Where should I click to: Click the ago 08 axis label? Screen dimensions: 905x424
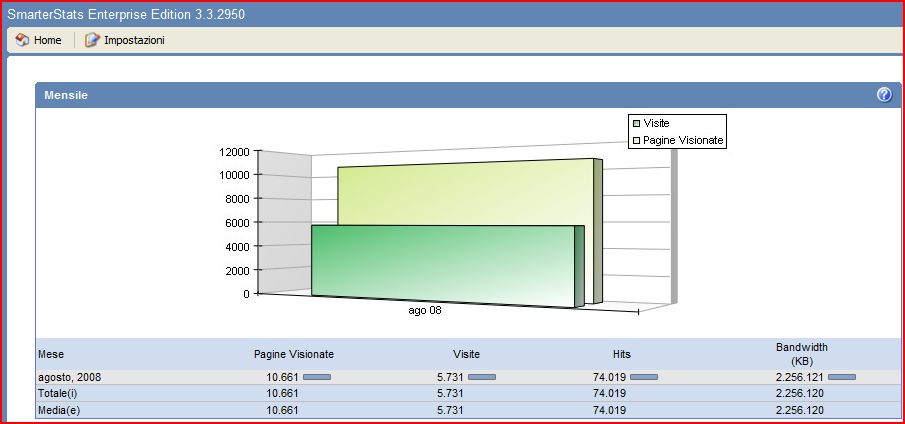click(425, 311)
